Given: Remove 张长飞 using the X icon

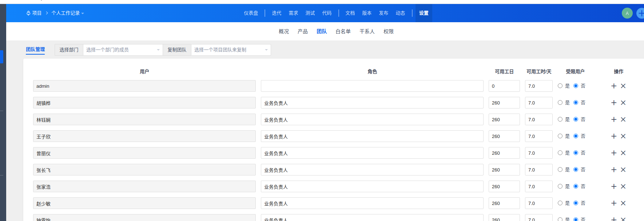Looking at the screenshot, I should (x=623, y=170).
